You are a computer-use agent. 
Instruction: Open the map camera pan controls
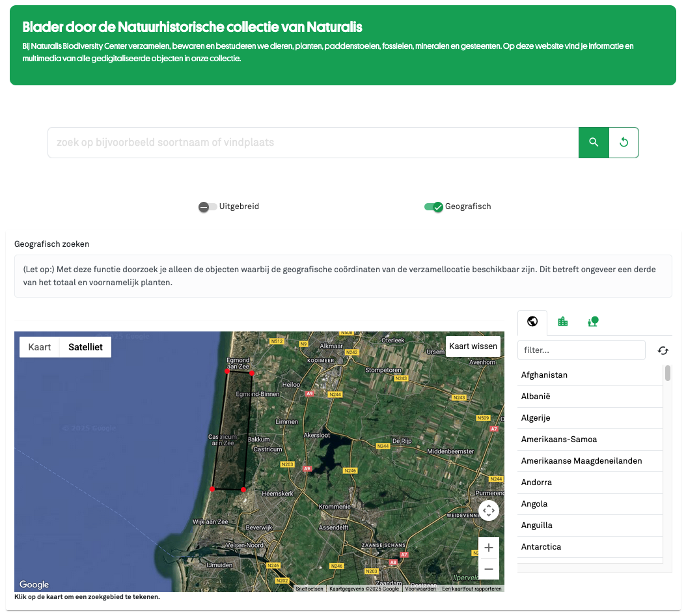(x=488, y=511)
